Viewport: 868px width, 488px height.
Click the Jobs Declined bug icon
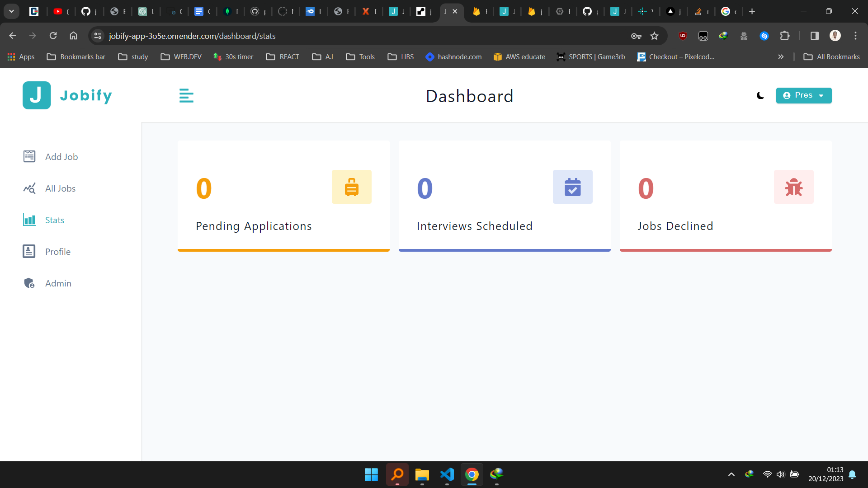[794, 187]
